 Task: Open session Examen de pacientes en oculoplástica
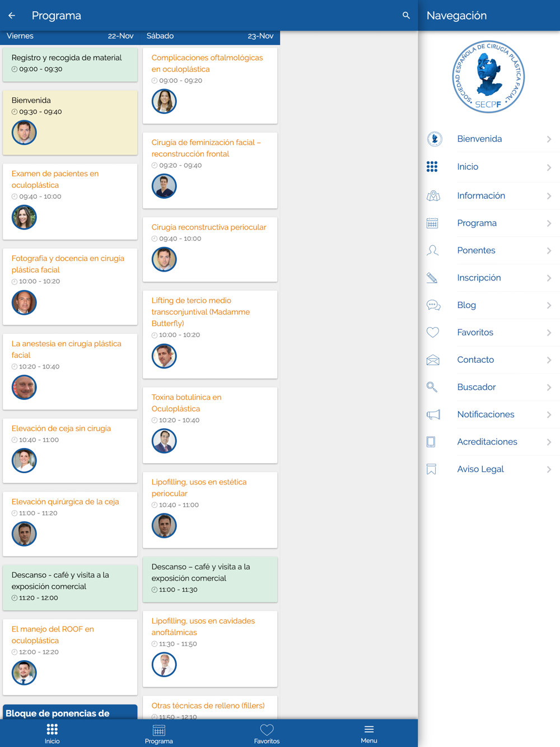coord(70,202)
